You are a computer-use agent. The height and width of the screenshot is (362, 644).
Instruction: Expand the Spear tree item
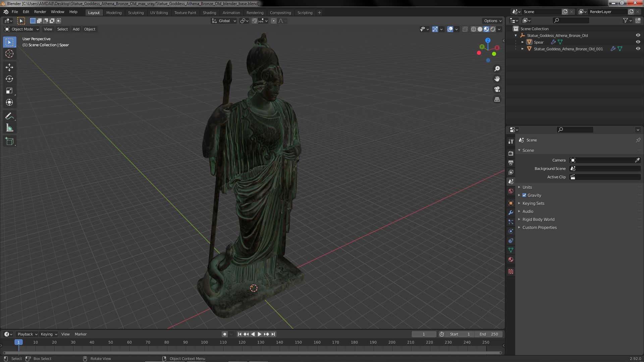(x=523, y=42)
